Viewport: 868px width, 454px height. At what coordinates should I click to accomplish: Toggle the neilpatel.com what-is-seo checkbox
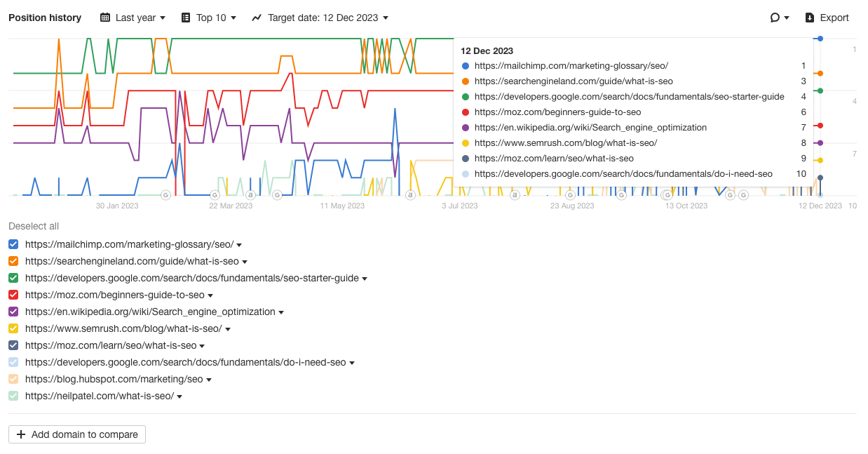[13, 396]
